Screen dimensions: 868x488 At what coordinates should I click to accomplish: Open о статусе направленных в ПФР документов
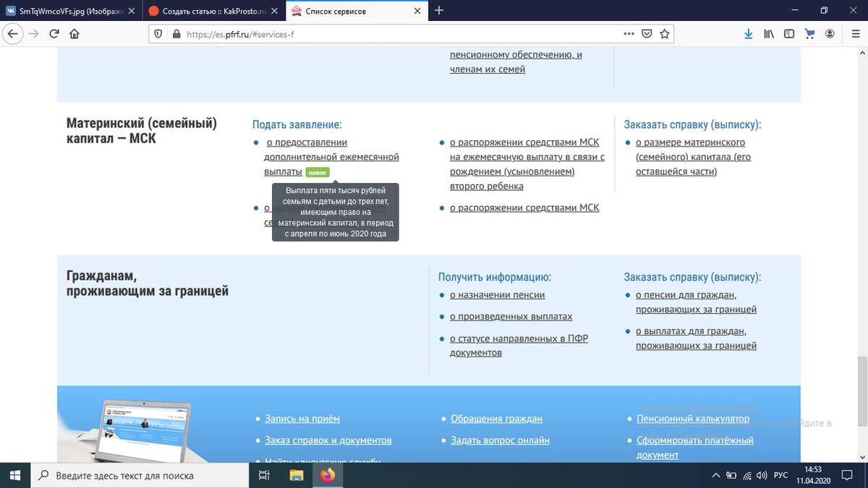(x=519, y=346)
